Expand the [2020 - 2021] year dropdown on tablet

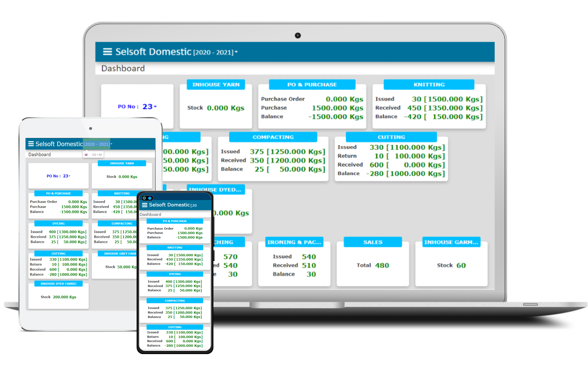(x=98, y=144)
